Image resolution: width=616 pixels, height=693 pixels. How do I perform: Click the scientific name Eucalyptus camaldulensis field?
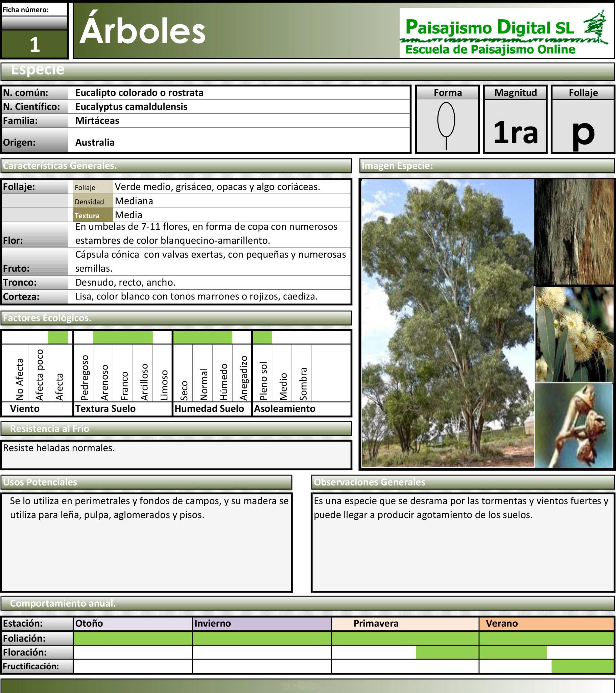pyautogui.click(x=239, y=107)
